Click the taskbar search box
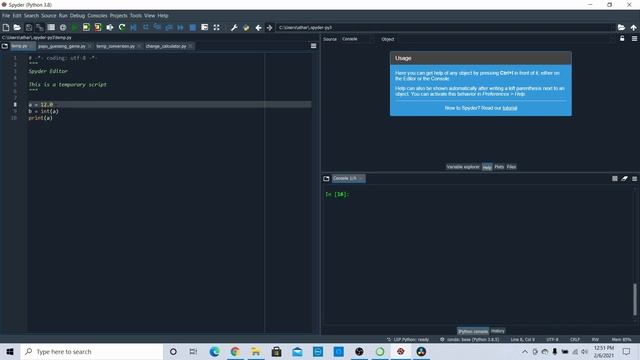 [92, 351]
